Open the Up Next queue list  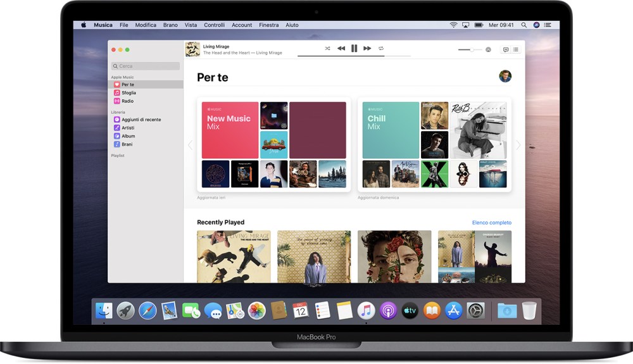tap(515, 49)
